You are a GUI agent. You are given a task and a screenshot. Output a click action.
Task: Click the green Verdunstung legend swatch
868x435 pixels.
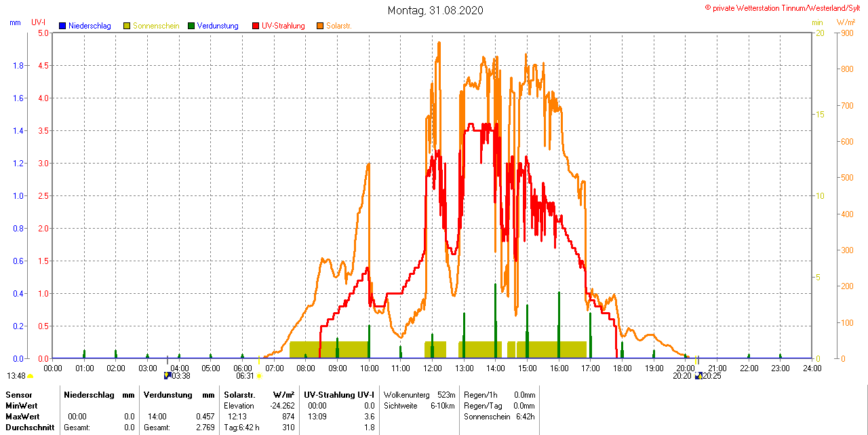(191, 26)
